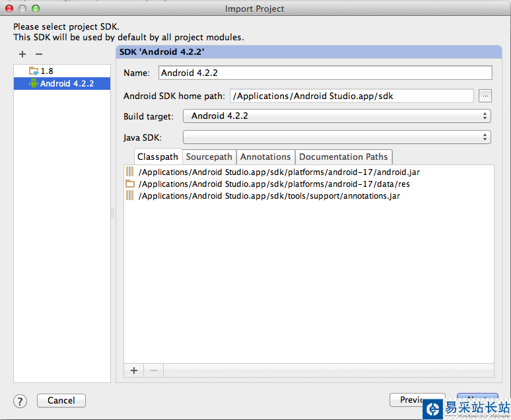This screenshot has height=420, width=511.
Task: Switch to the Sourcepath tab
Action: pyautogui.click(x=209, y=157)
